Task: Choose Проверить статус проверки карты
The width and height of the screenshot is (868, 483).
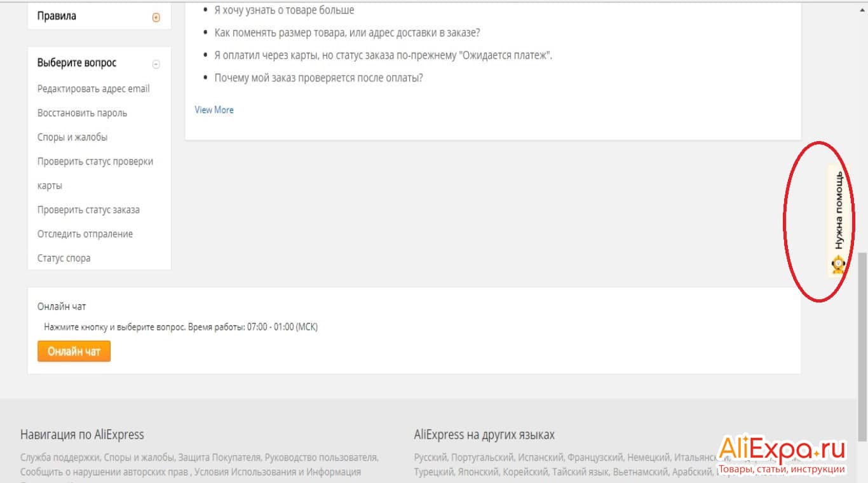Action: point(95,173)
